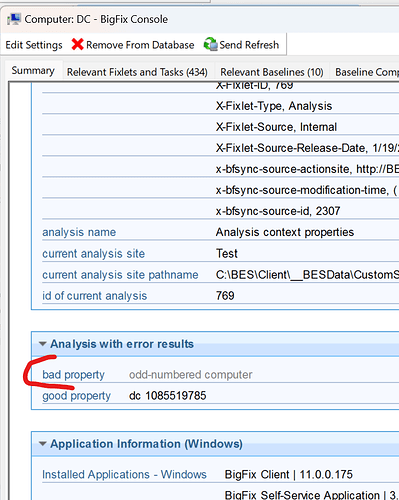The width and height of the screenshot is (399, 500).
Task: Click the green Send Refresh icon
Action: 211,44
